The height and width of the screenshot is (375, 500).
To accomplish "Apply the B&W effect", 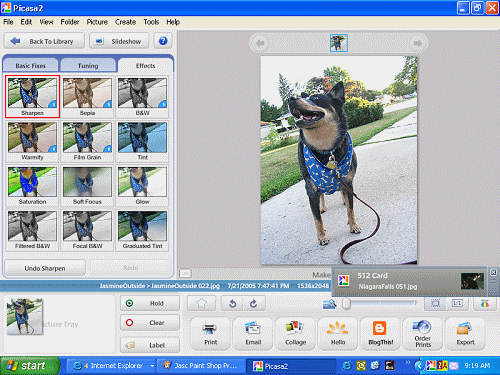I will (x=142, y=96).
